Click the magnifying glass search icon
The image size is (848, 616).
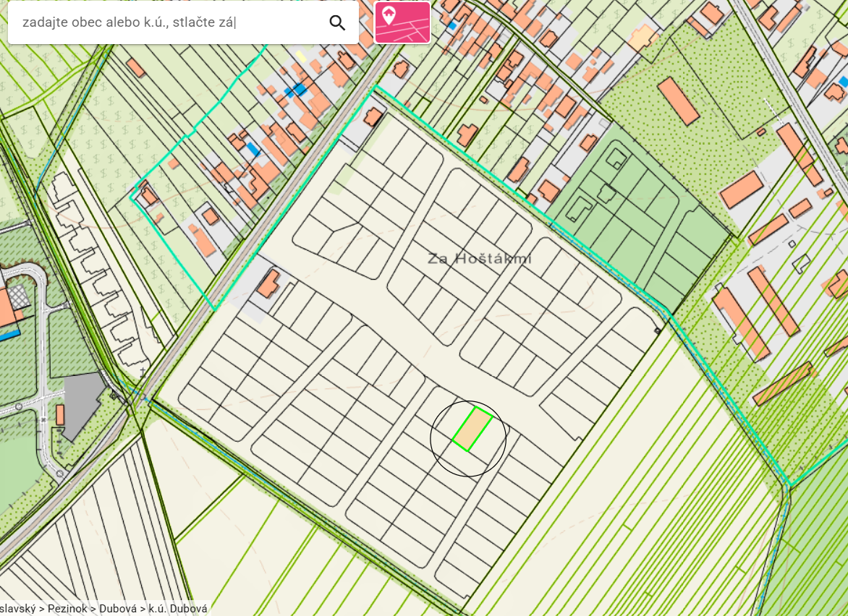pyautogui.click(x=337, y=22)
